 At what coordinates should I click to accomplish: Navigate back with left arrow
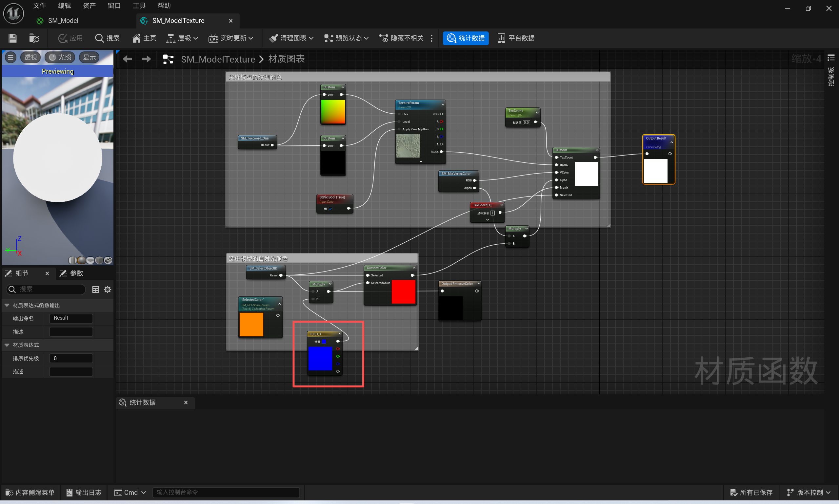pos(128,59)
